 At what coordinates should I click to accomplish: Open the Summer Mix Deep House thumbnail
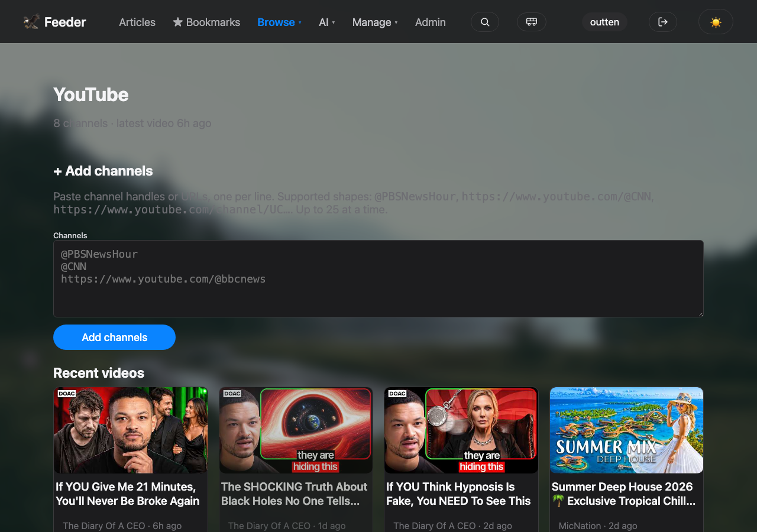(x=626, y=430)
